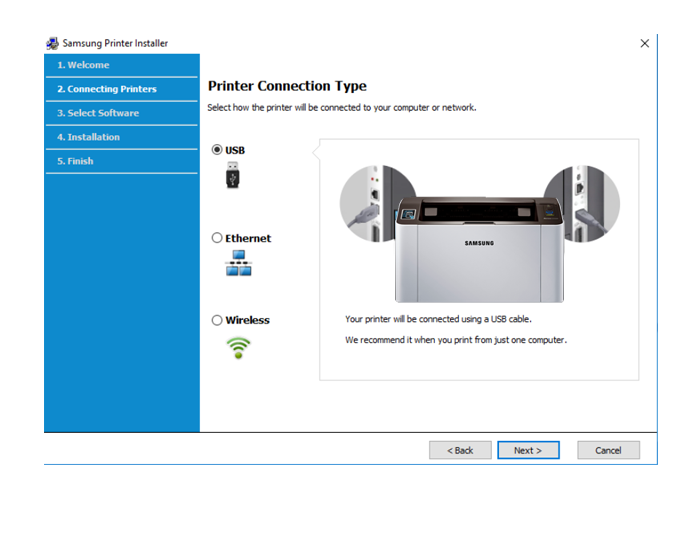
Task: Close the Samsung Printer Installer window
Action: point(645,43)
